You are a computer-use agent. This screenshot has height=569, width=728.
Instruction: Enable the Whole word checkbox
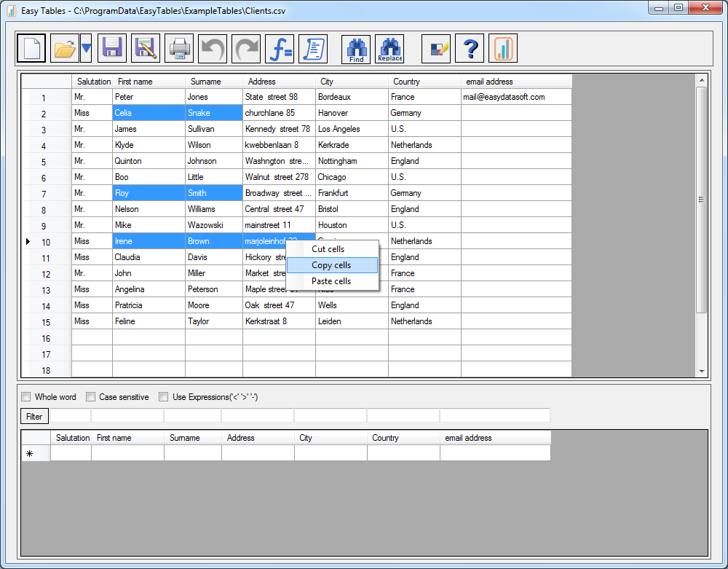26,397
